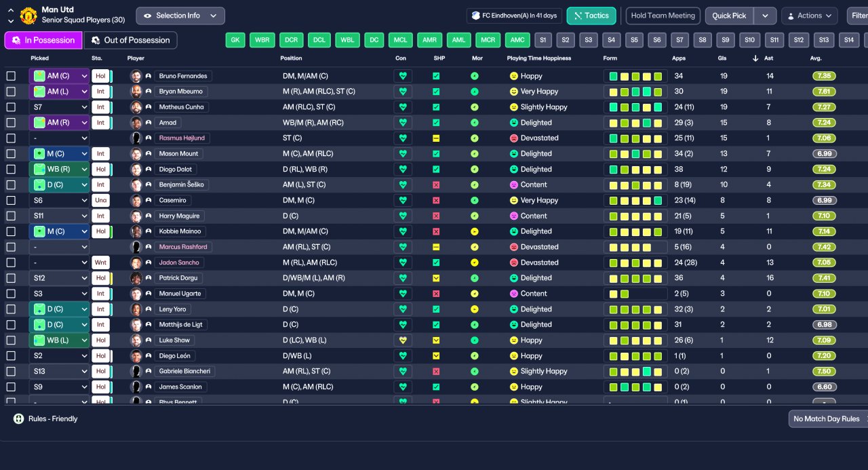Click the Matthijs de Ligt morale icon
This screenshot has width=868, height=470.
click(x=475, y=325)
